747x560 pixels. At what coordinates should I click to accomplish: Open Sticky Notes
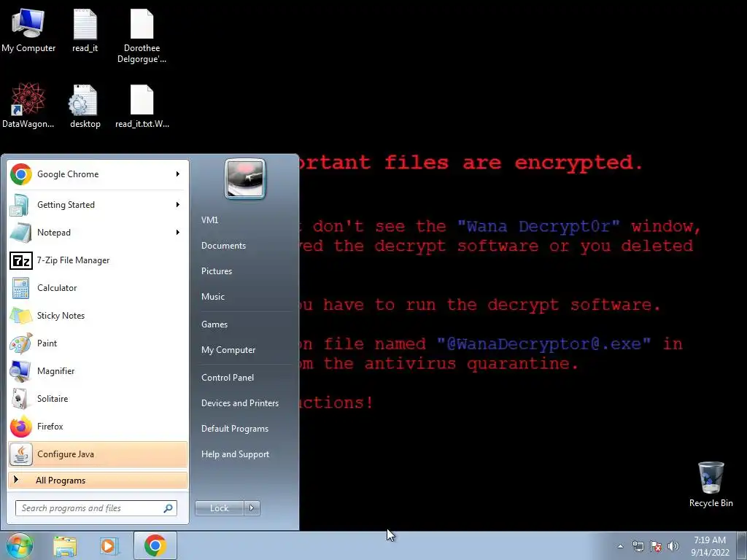[x=98, y=315]
